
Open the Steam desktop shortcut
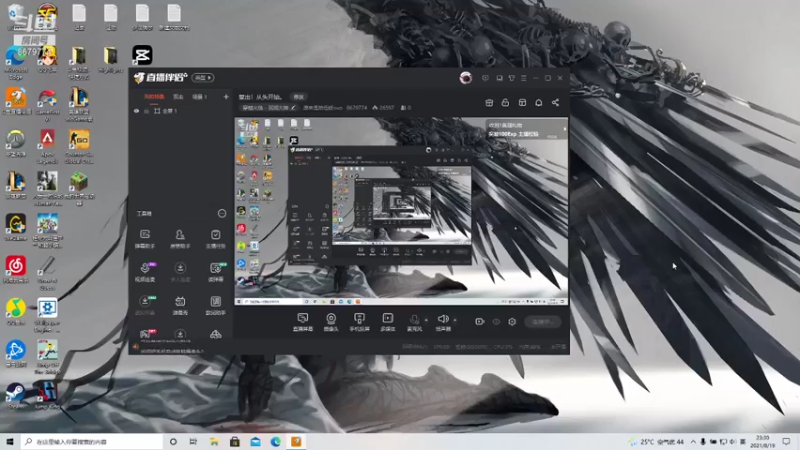coord(15,396)
